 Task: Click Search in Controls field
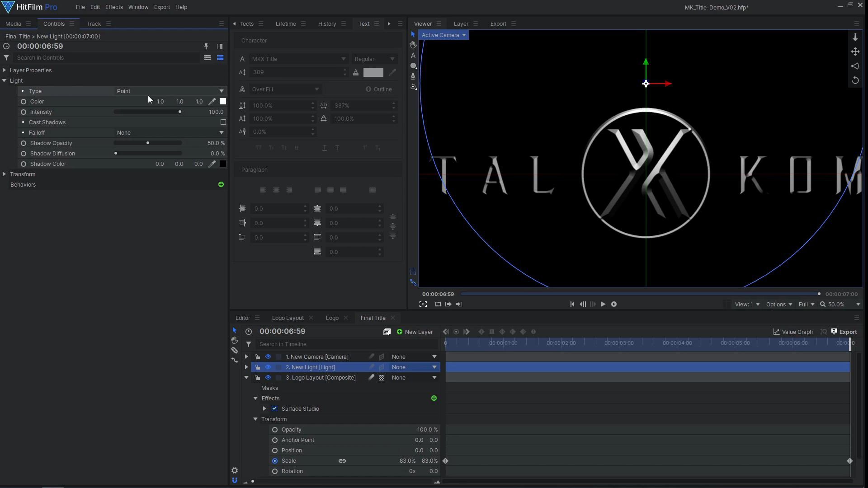(x=106, y=58)
